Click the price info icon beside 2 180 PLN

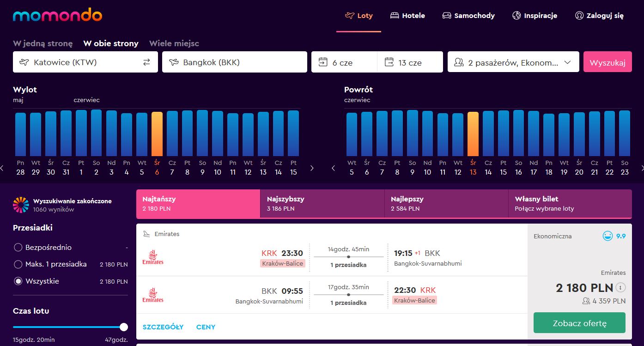pos(621,288)
